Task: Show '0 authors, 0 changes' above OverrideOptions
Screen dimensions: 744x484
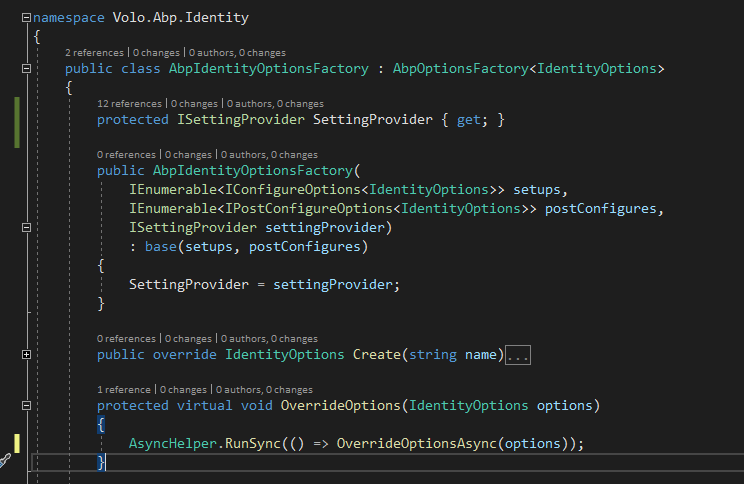Action: coord(264,390)
